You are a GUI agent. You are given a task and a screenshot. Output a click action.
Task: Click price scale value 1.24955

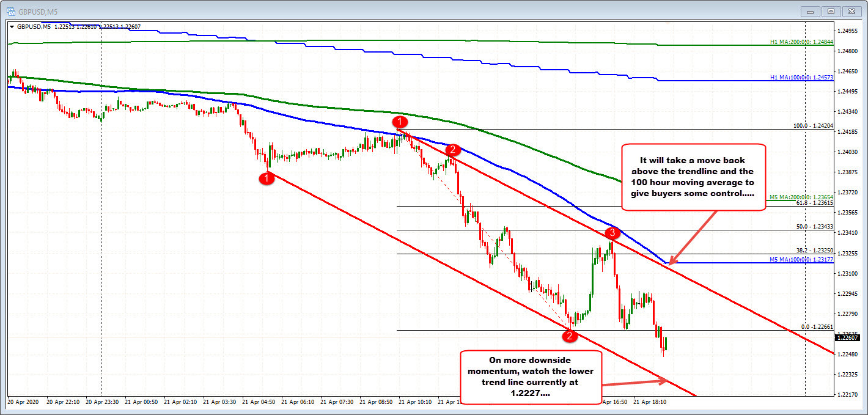point(847,31)
